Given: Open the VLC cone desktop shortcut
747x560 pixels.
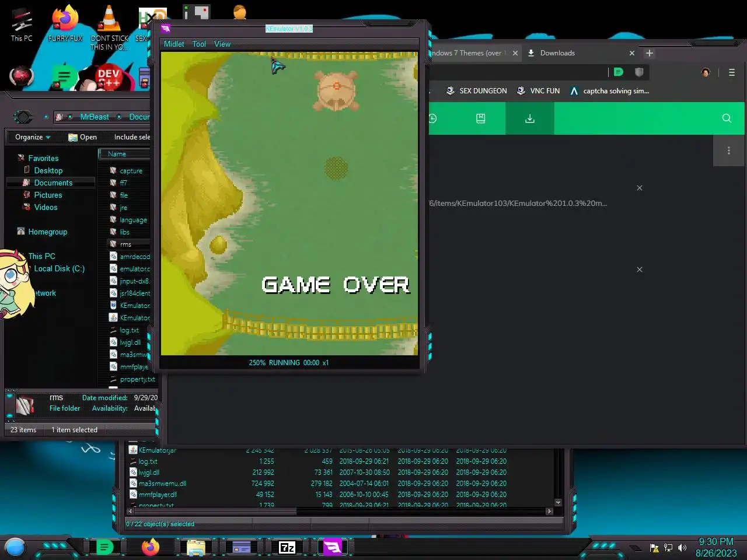Looking at the screenshot, I should [109, 28].
